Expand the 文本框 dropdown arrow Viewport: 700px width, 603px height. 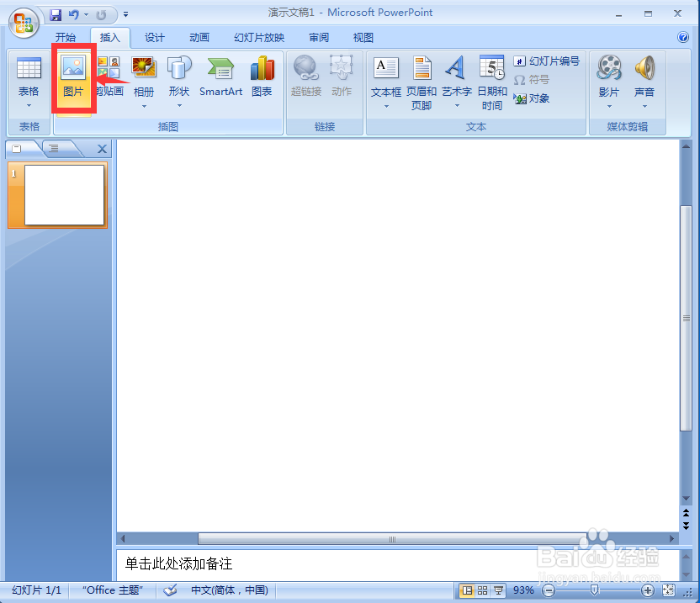click(386, 106)
